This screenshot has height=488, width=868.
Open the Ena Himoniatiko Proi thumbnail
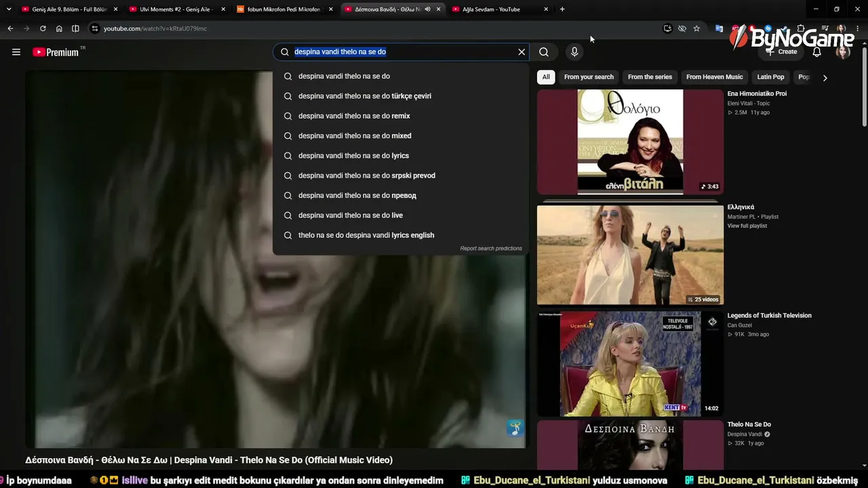(630, 142)
